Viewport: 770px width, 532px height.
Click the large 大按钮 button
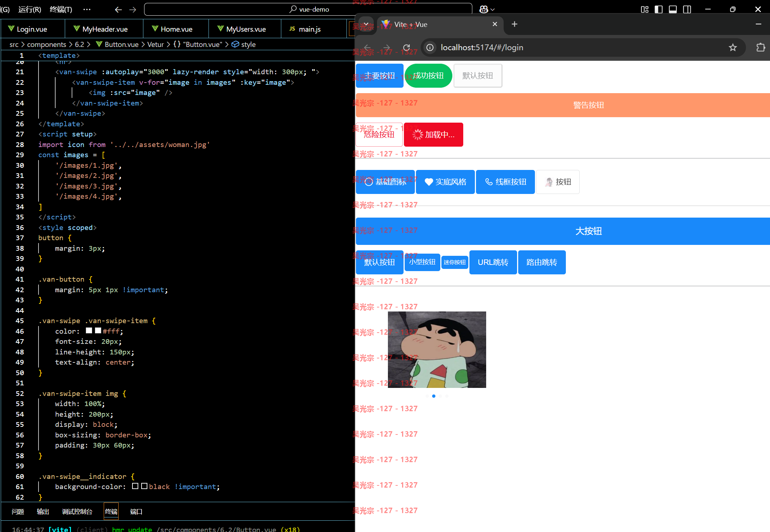(x=563, y=231)
